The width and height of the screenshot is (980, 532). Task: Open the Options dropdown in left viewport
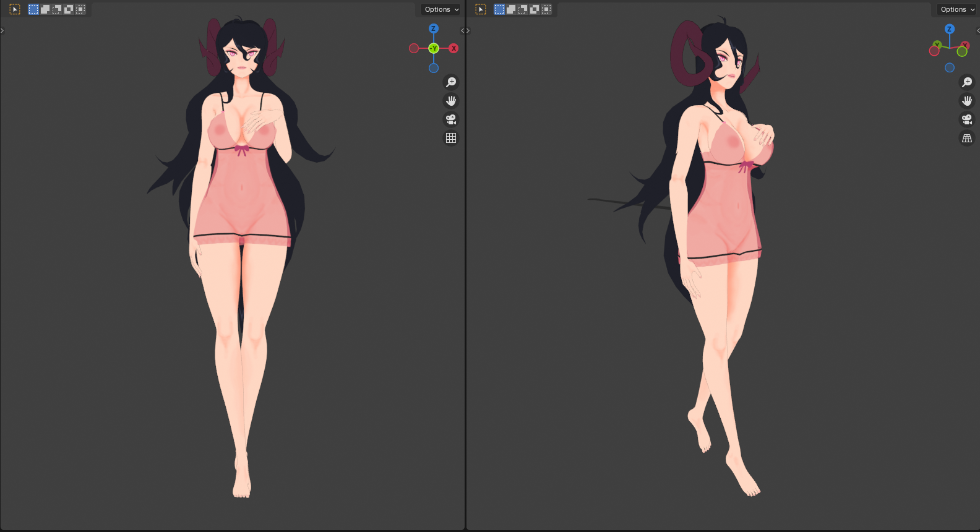(441, 9)
